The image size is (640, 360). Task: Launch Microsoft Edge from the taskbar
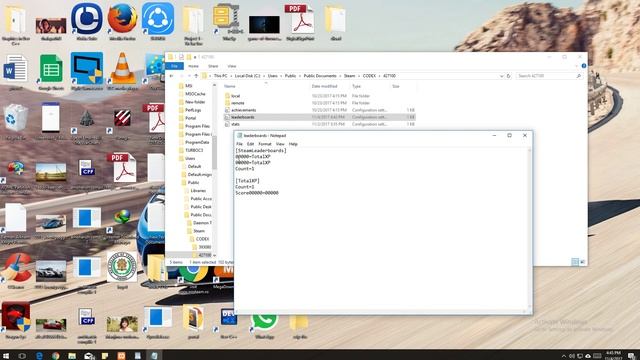tap(39, 356)
